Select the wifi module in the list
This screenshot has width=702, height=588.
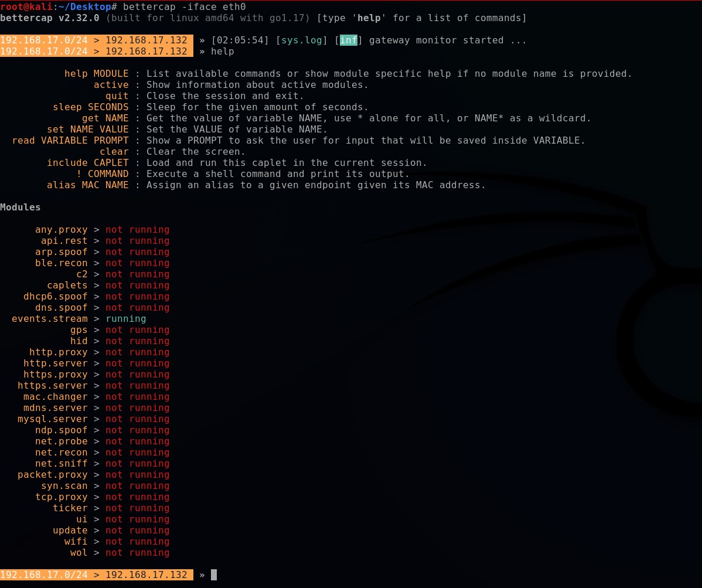76,542
